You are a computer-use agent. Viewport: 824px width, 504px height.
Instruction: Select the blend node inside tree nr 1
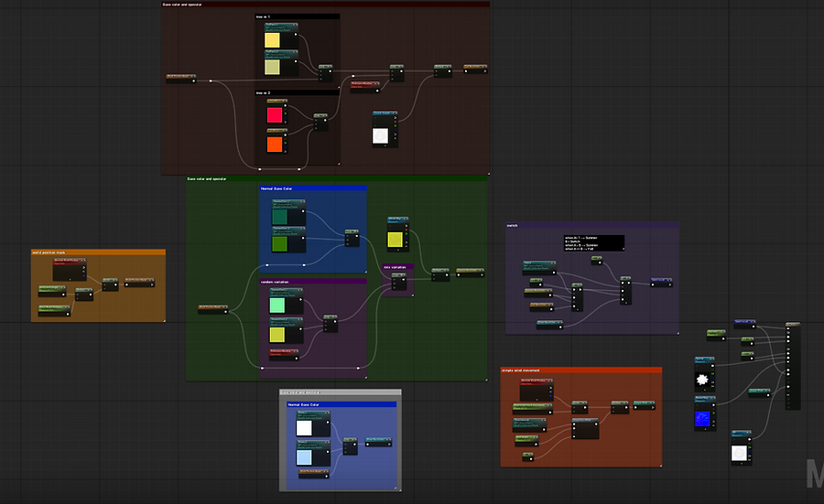(325, 73)
